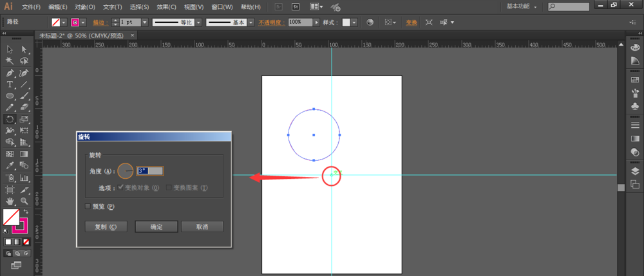Image resolution: width=644 pixels, height=276 pixels.
Task: Click the 复制(C) button
Action: 106,227
